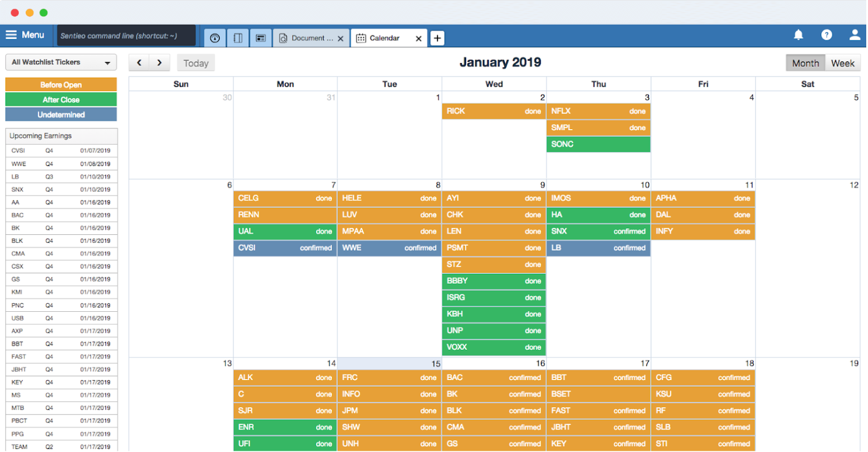Open user account icon
Viewport: 868px width, 452px height.
point(855,35)
